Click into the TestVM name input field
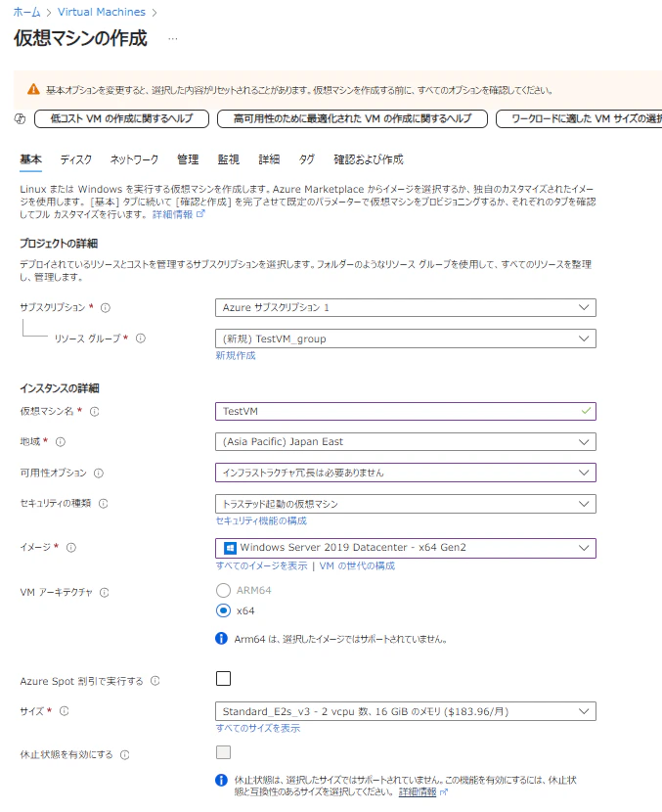The width and height of the screenshot is (662, 812). click(405, 411)
